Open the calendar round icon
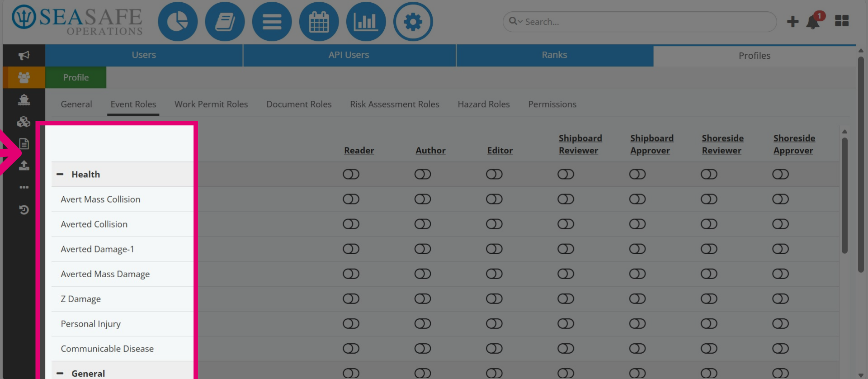 click(319, 22)
